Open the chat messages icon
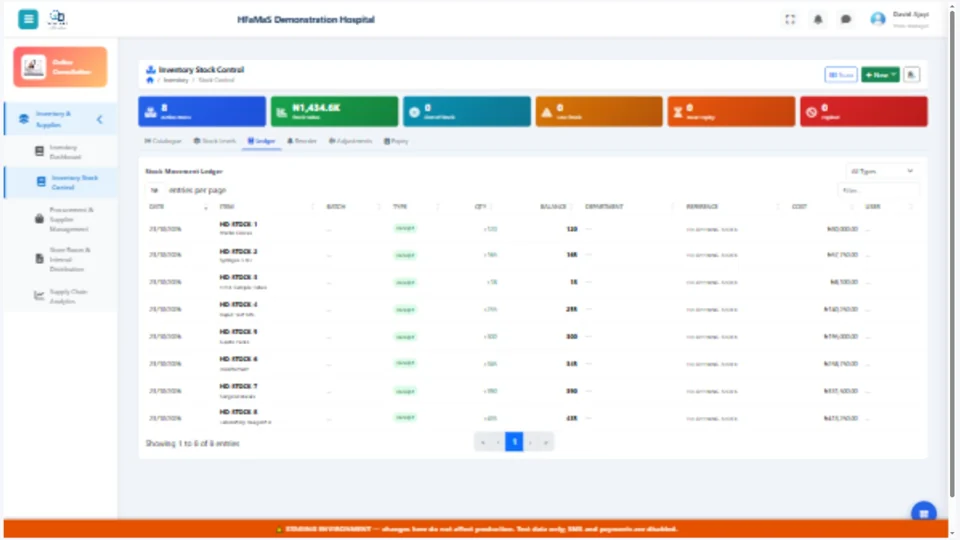Viewport: 960px width, 540px height. pos(846,20)
